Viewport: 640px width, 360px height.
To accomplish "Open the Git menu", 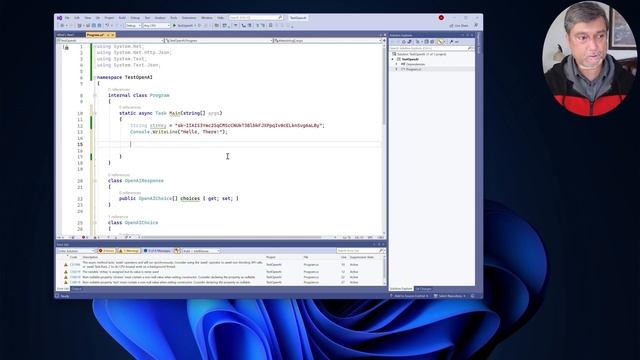I will (x=98, y=18).
